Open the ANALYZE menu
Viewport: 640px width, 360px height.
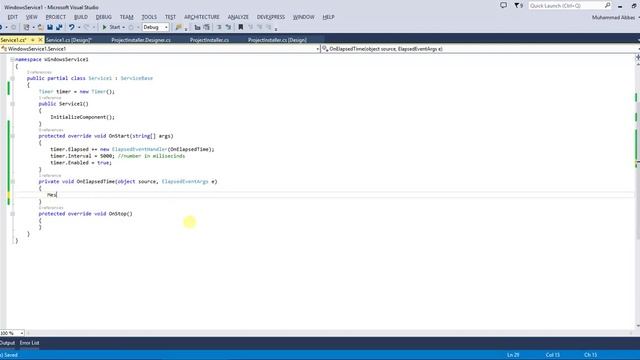click(x=238, y=17)
